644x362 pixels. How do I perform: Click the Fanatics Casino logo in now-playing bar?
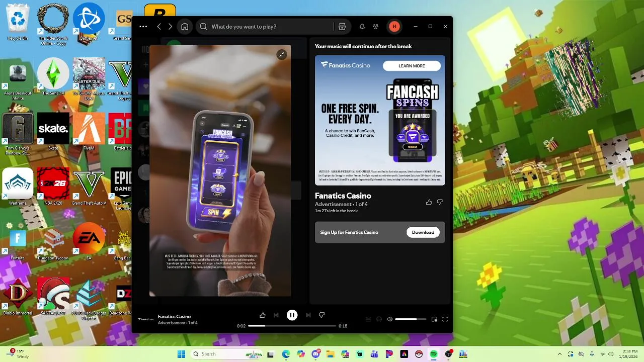point(146,319)
